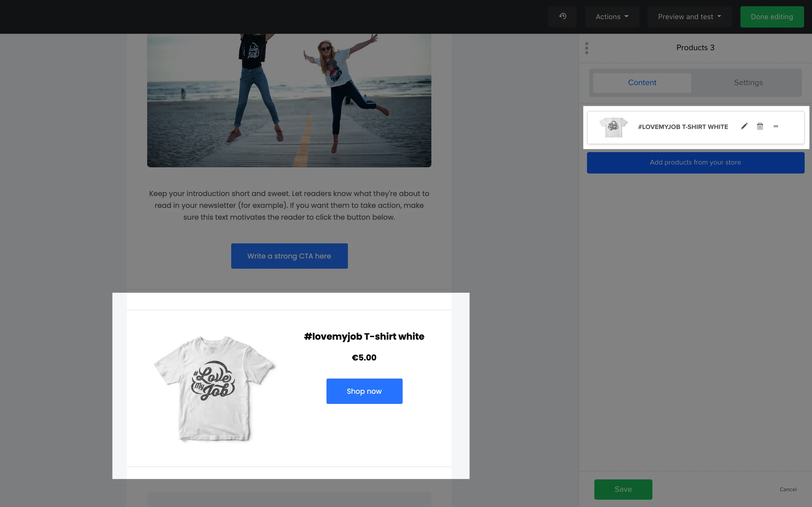Image resolution: width=812 pixels, height=507 pixels.
Task: Select the Content tab
Action: 642,83
